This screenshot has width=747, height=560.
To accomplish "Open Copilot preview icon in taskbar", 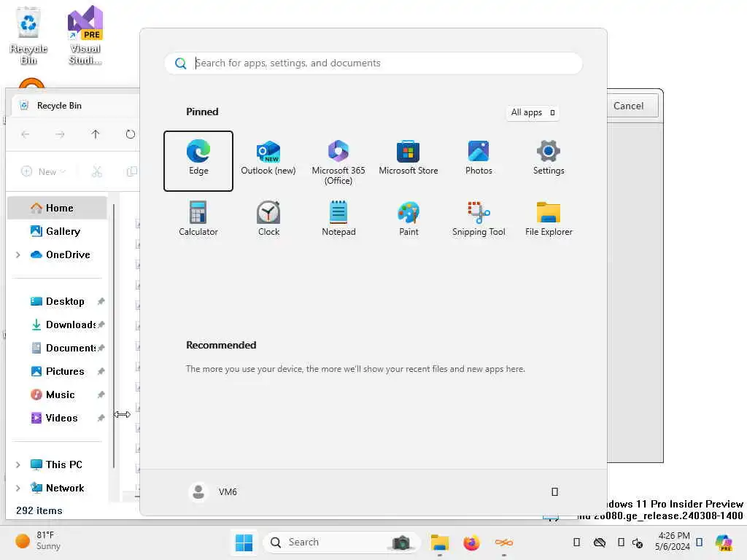I will tap(723, 542).
